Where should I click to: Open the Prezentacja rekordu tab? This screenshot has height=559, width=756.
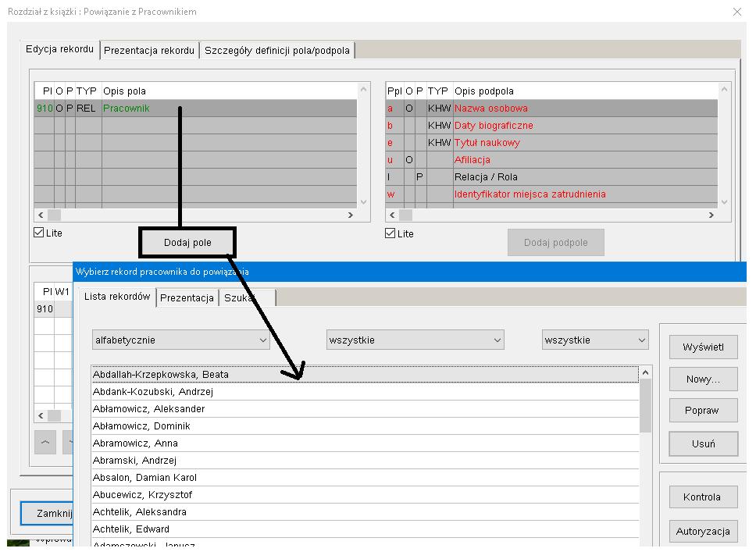click(149, 51)
